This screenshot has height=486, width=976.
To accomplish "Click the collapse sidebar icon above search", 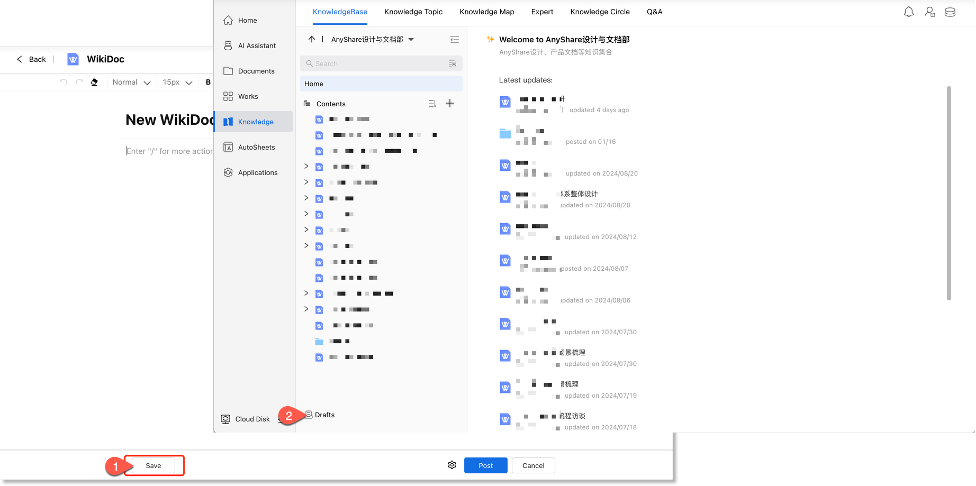I will coord(454,39).
